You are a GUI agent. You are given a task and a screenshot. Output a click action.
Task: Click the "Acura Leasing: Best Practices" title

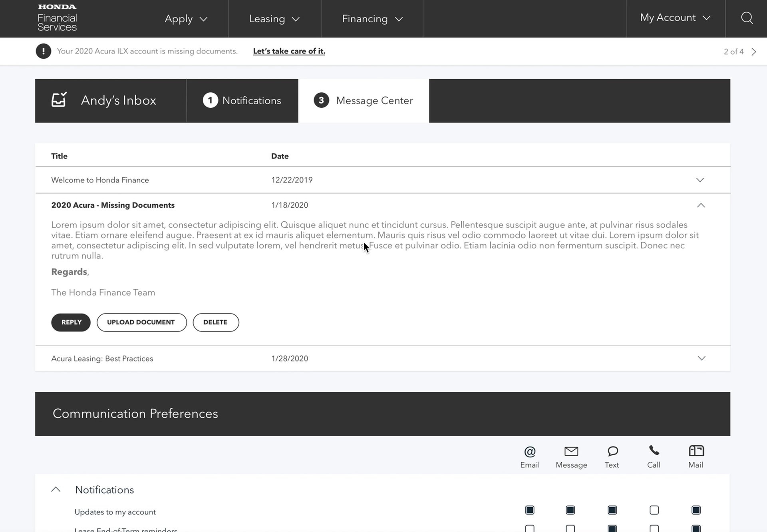[102, 359]
